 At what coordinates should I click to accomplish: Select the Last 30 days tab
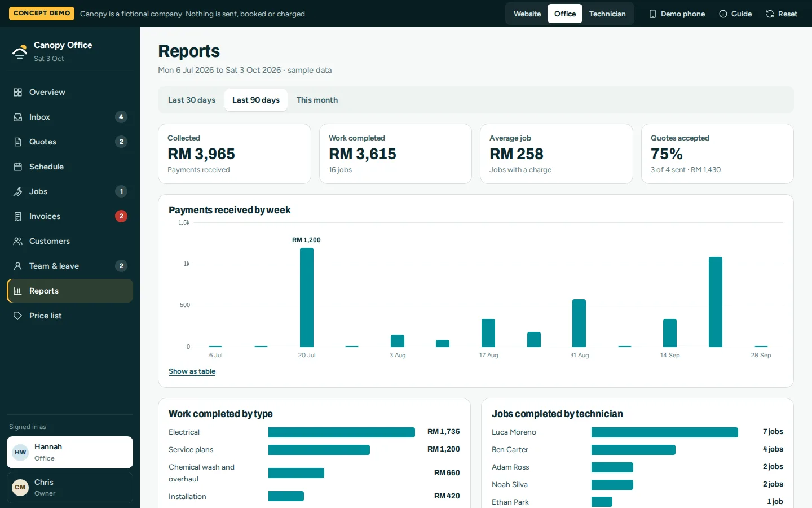point(192,100)
